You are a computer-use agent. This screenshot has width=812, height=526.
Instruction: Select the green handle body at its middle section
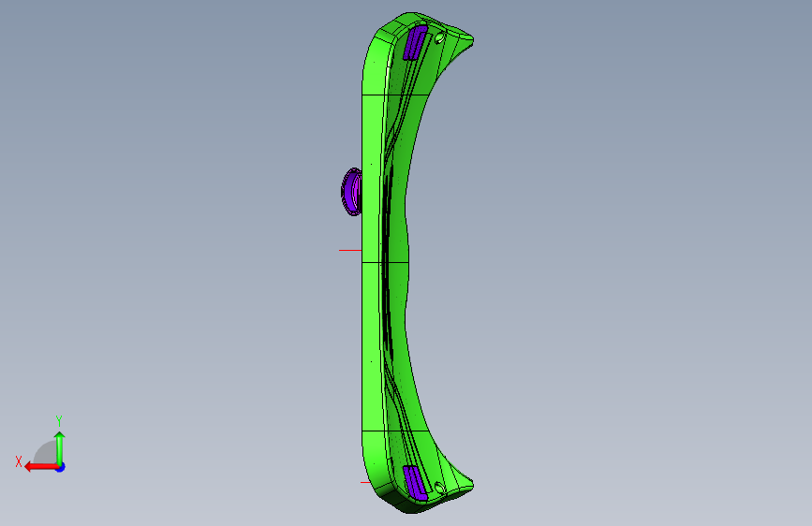click(372, 264)
